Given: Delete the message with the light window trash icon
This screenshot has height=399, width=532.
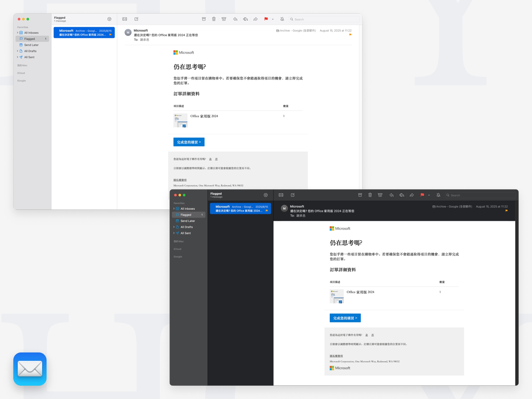Looking at the screenshot, I should [x=214, y=19].
